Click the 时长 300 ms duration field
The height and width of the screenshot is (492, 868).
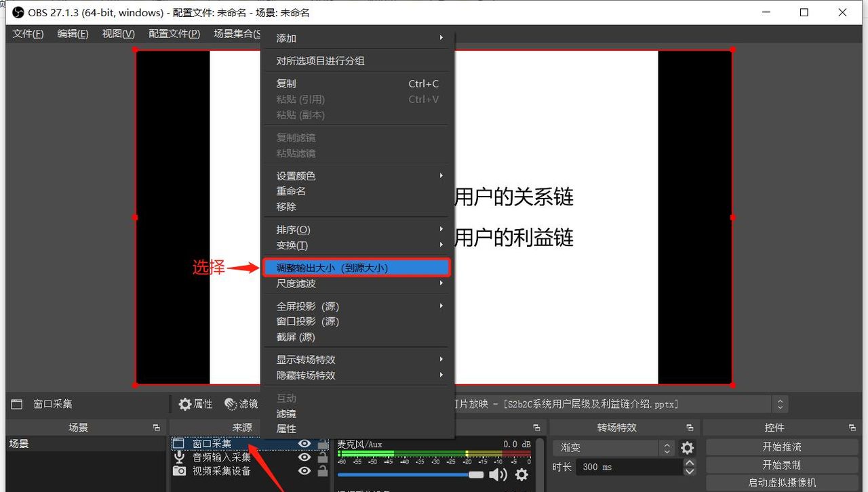(x=629, y=467)
